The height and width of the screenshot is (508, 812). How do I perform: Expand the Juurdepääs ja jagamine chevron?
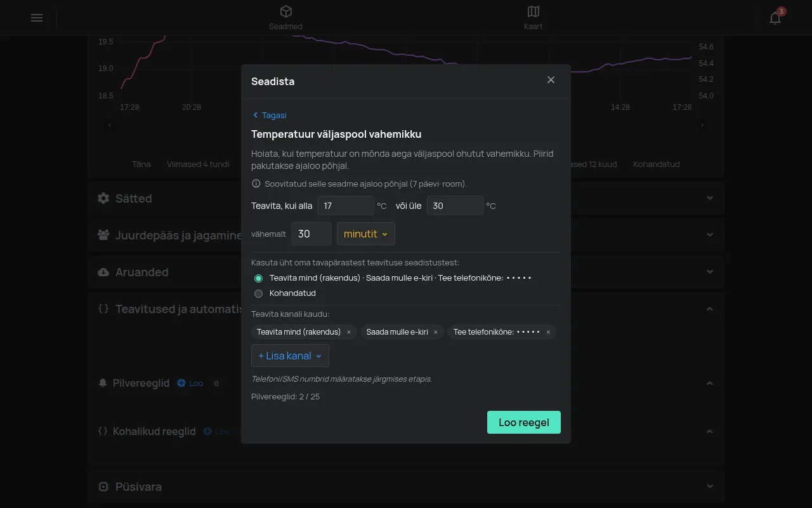pyautogui.click(x=710, y=235)
